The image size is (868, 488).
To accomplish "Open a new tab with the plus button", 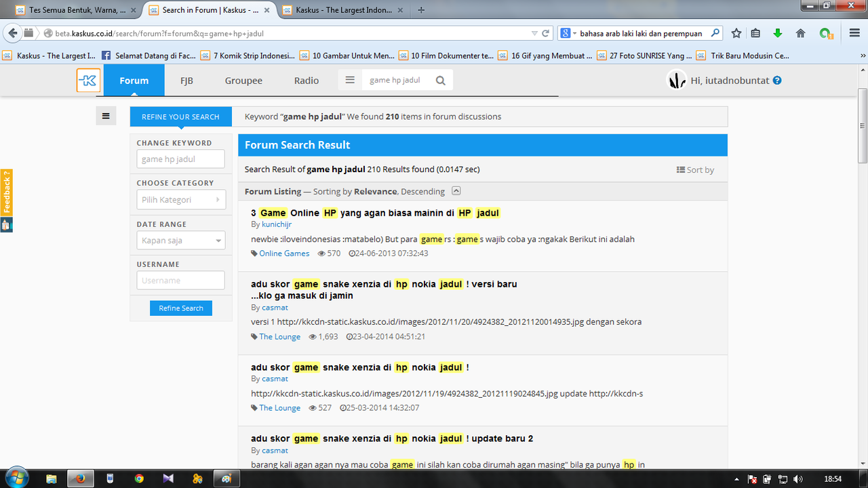I will (422, 10).
